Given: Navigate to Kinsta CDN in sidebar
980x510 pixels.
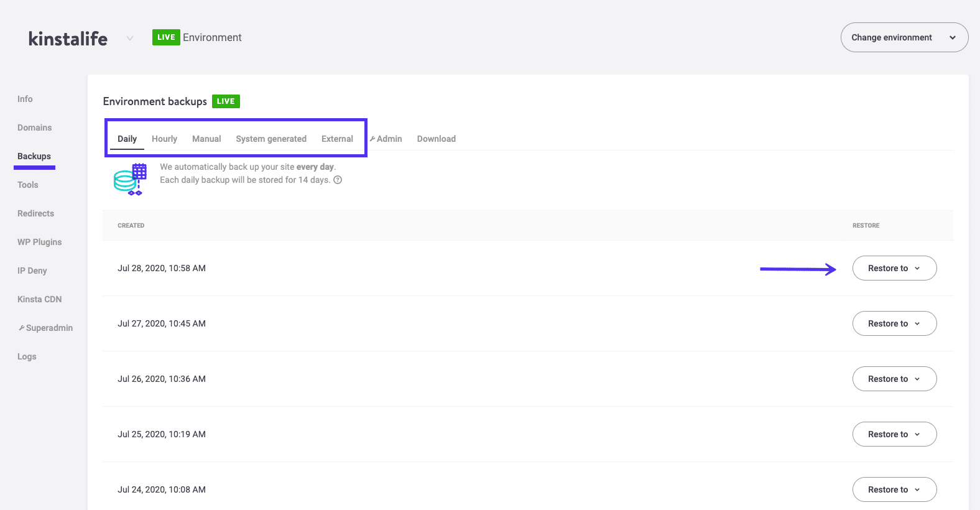Looking at the screenshot, I should [x=39, y=299].
